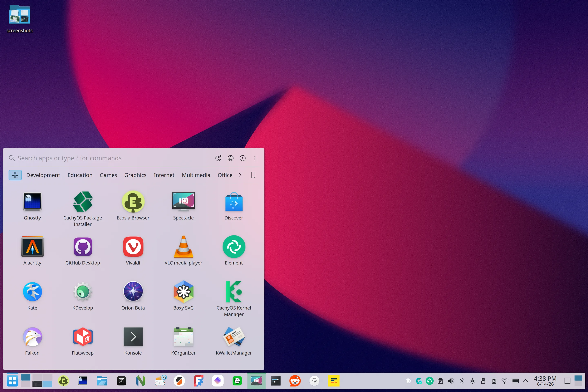Switch to the Education category
This screenshot has height=392, width=588.
80,175
